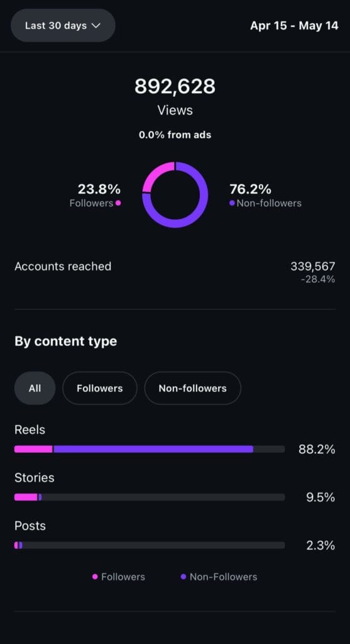Click the purple dot next to 76.2% Non-followers

[232, 203]
